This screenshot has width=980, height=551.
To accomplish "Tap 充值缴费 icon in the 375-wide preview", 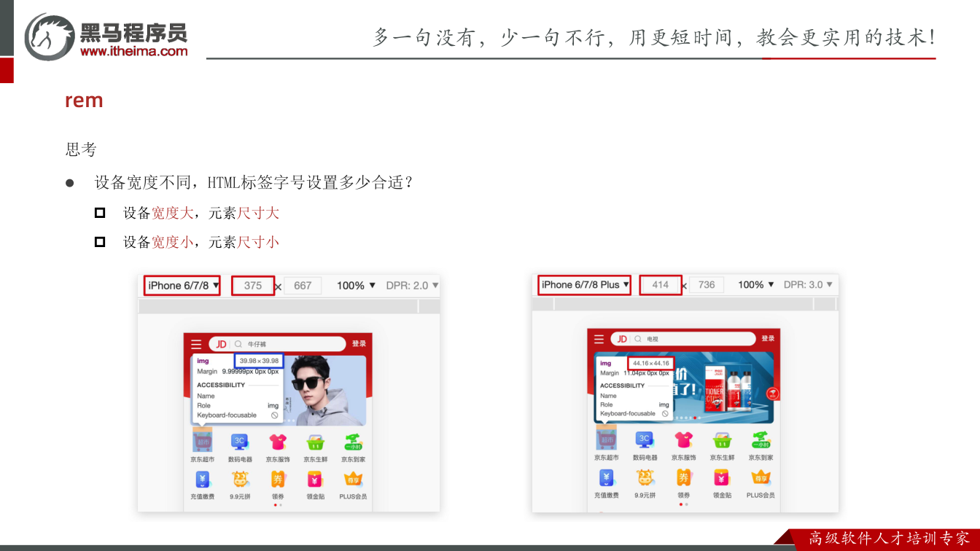I will tap(203, 480).
